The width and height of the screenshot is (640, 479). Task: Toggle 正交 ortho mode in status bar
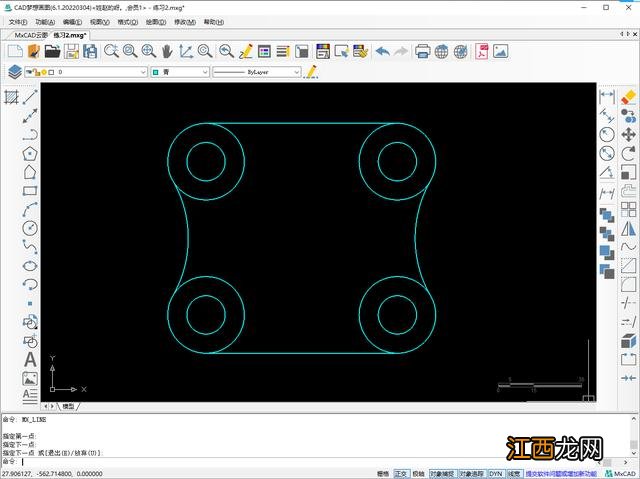click(x=401, y=473)
